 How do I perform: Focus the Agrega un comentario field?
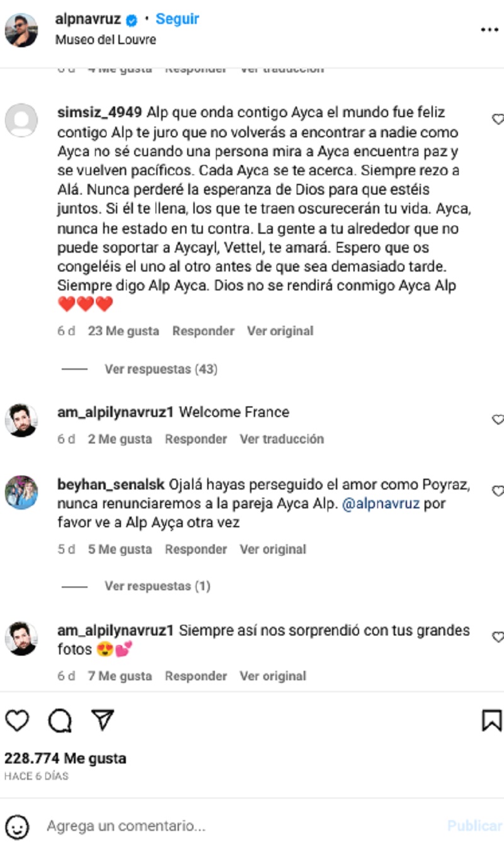pyautogui.click(x=239, y=826)
